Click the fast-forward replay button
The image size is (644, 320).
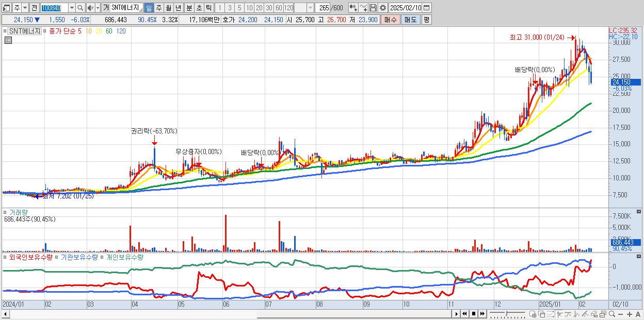point(482,314)
